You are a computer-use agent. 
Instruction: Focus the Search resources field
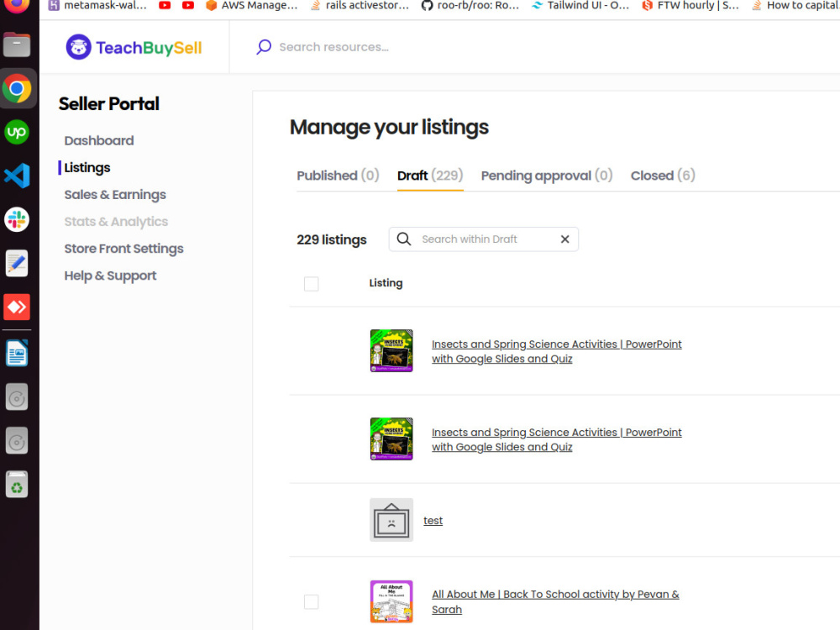coord(333,47)
